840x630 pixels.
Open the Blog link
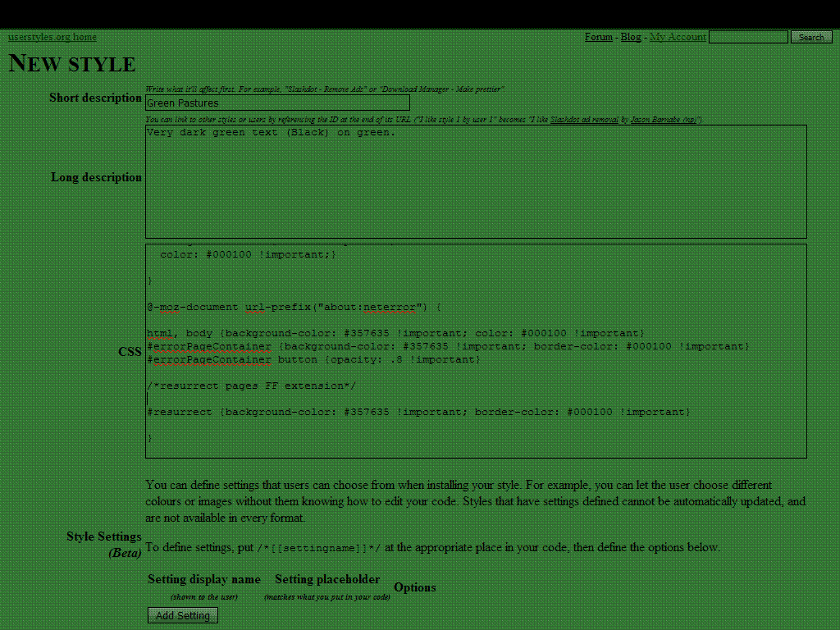coord(631,37)
